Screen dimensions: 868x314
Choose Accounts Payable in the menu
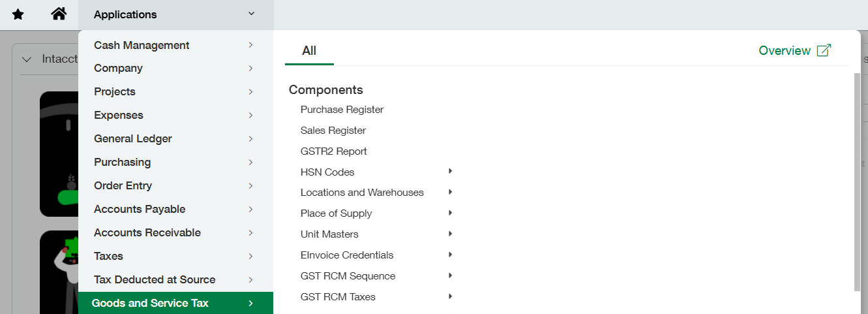(140, 209)
